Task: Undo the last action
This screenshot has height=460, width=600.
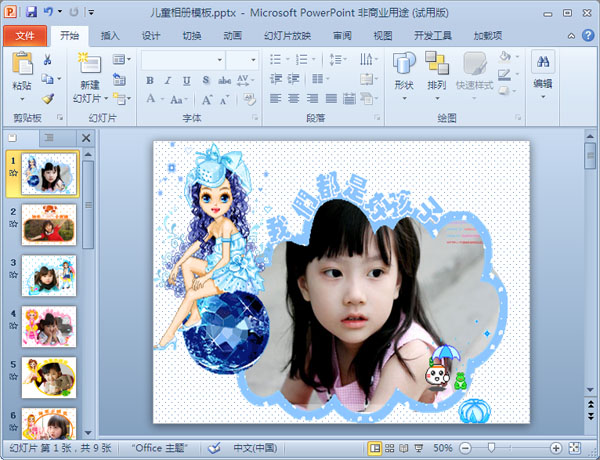Action: coord(48,12)
